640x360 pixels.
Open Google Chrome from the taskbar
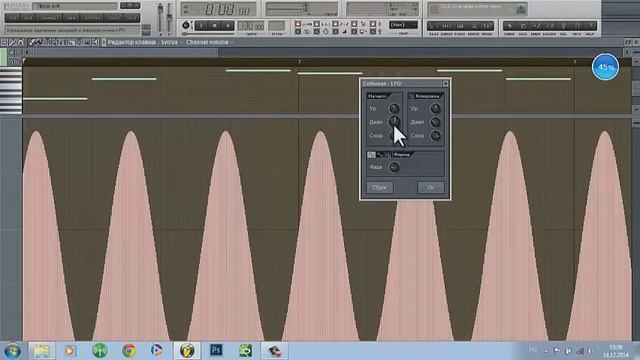click(x=129, y=350)
